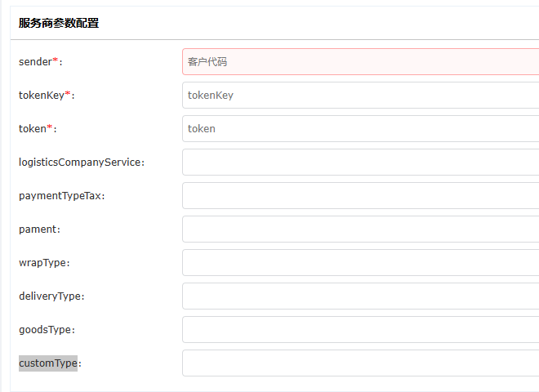Click the wrapType input box
This screenshot has width=539, height=392.
(359, 262)
